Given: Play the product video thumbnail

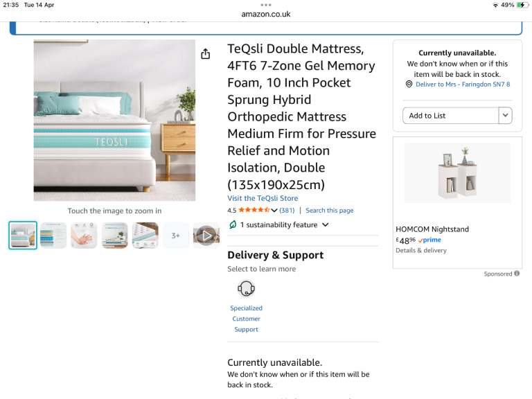Looking at the screenshot, I should click(206, 236).
